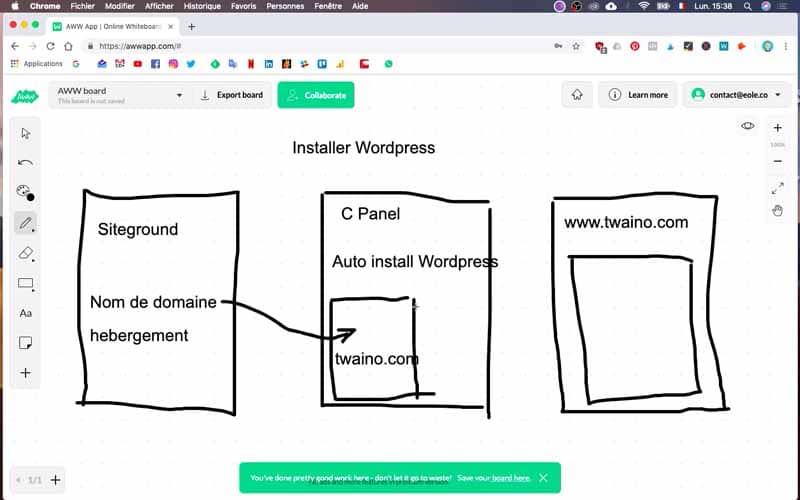The width and height of the screenshot is (800, 500).
Task: Dismiss the green save notification
Action: [543, 478]
